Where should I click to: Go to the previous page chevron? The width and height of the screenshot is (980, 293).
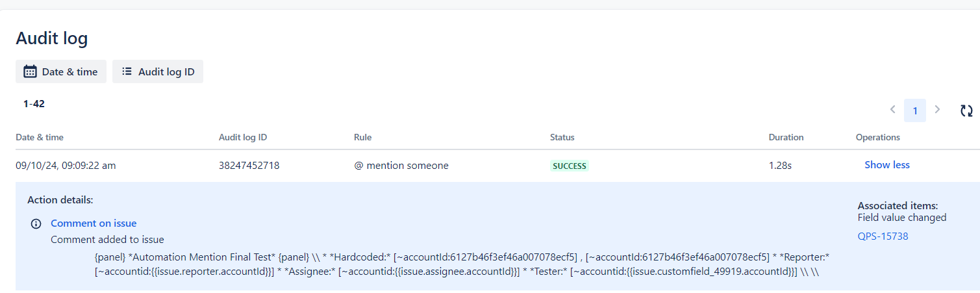(x=893, y=110)
